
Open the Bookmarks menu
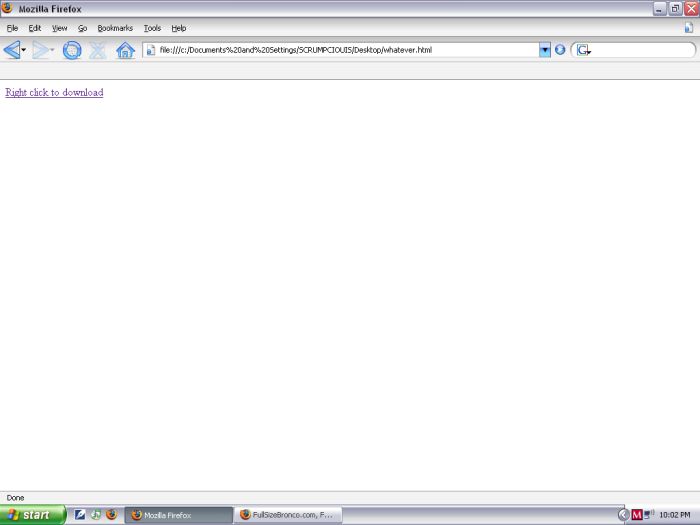(x=115, y=28)
